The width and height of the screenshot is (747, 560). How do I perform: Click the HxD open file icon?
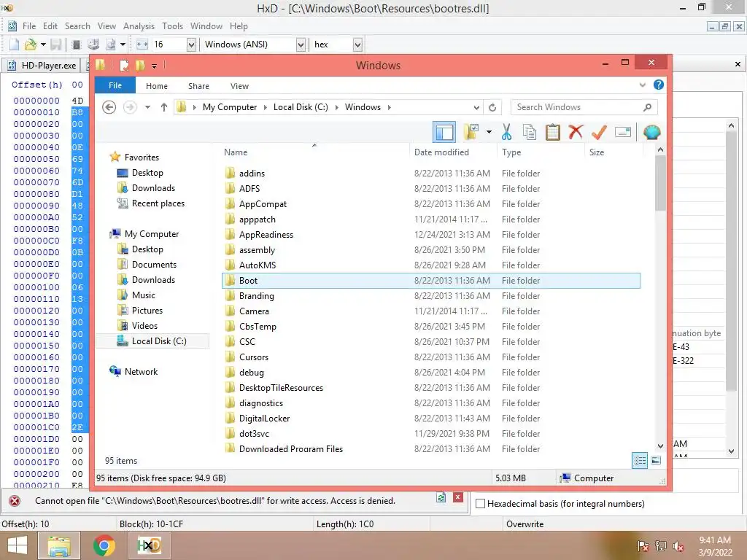pos(31,44)
